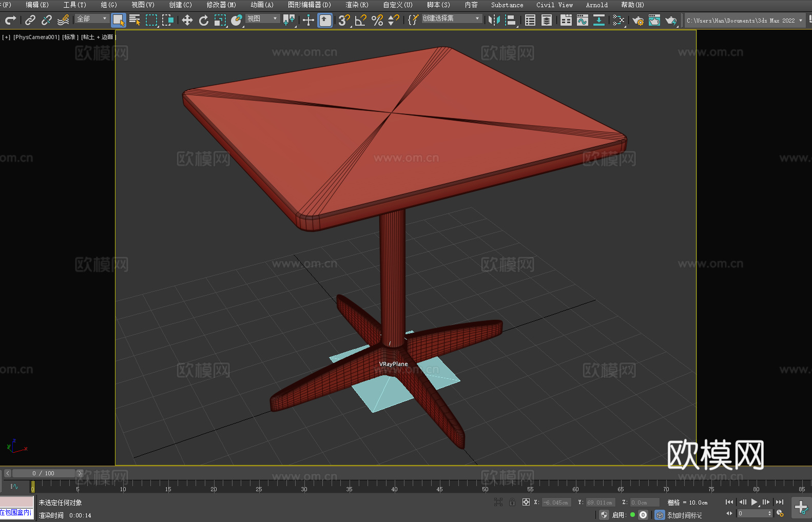Click the time slider 0 / 100 handle
This screenshot has width=812, height=522.
point(44,473)
